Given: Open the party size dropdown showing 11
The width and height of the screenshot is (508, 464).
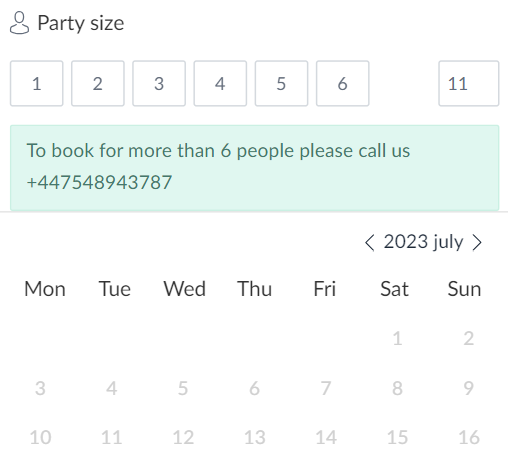Looking at the screenshot, I should (x=469, y=83).
